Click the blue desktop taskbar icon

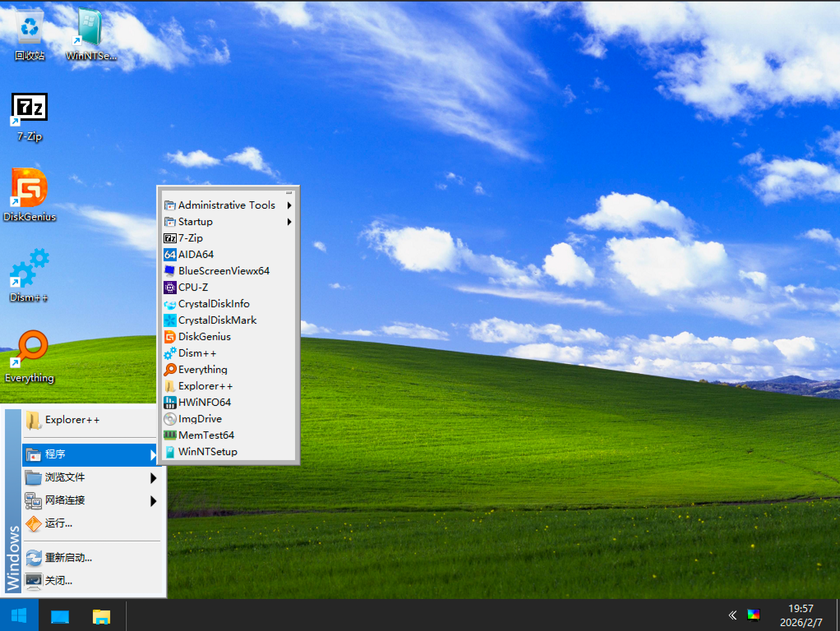[x=60, y=616]
